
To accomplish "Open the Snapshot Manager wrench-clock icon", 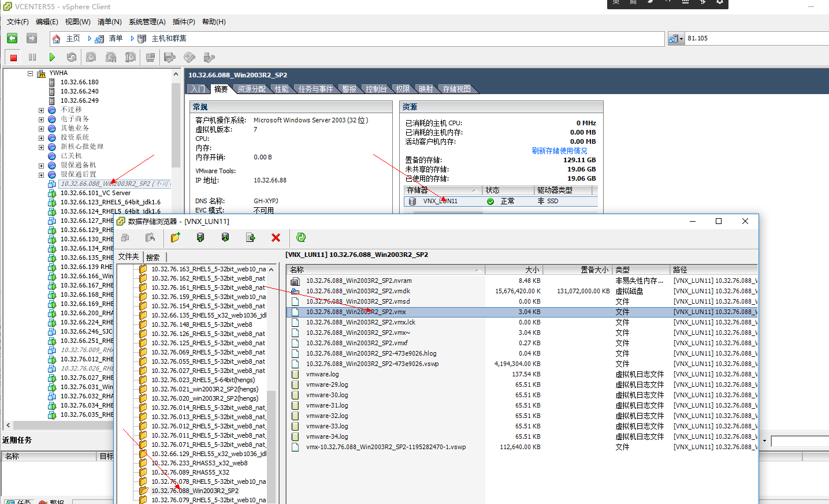I will [x=131, y=57].
